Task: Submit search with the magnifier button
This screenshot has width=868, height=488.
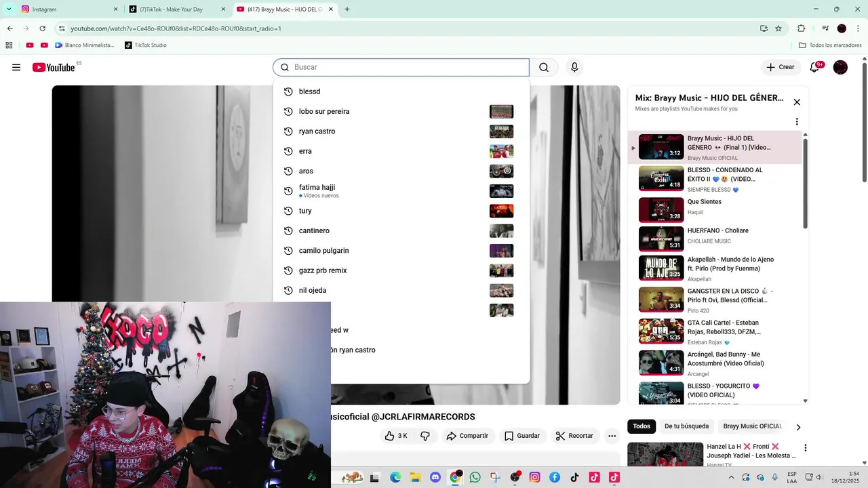Action: (x=544, y=67)
